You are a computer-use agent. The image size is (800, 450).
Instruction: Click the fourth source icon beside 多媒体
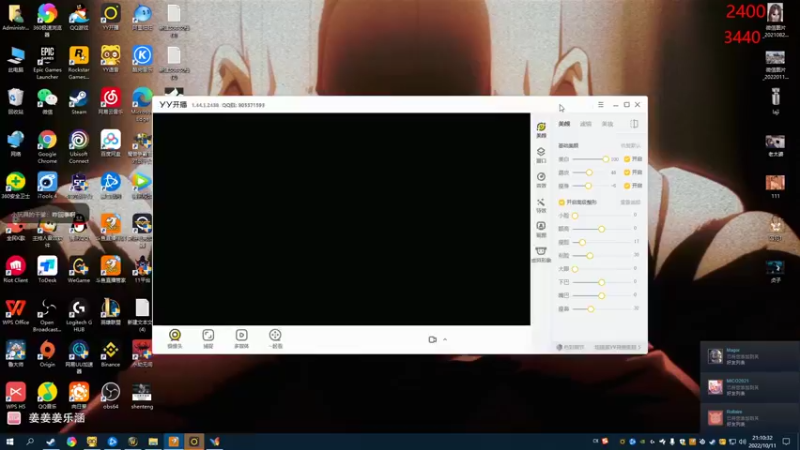tap(275, 339)
